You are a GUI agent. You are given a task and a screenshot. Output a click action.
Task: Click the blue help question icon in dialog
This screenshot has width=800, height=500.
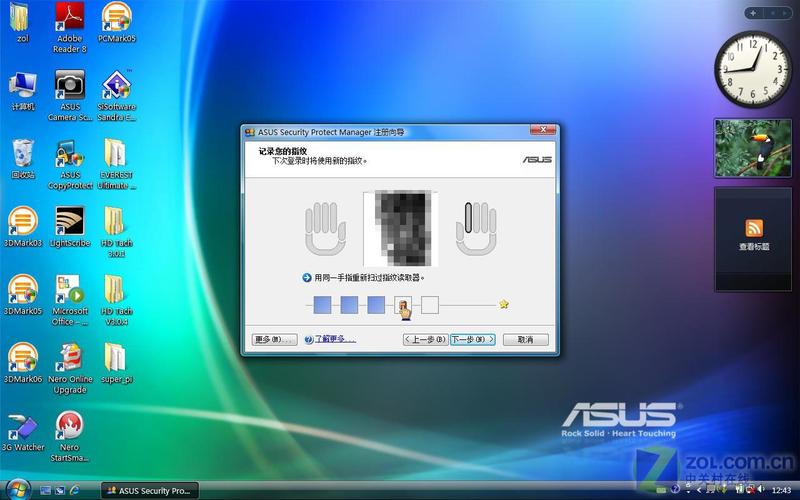[308, 339]
